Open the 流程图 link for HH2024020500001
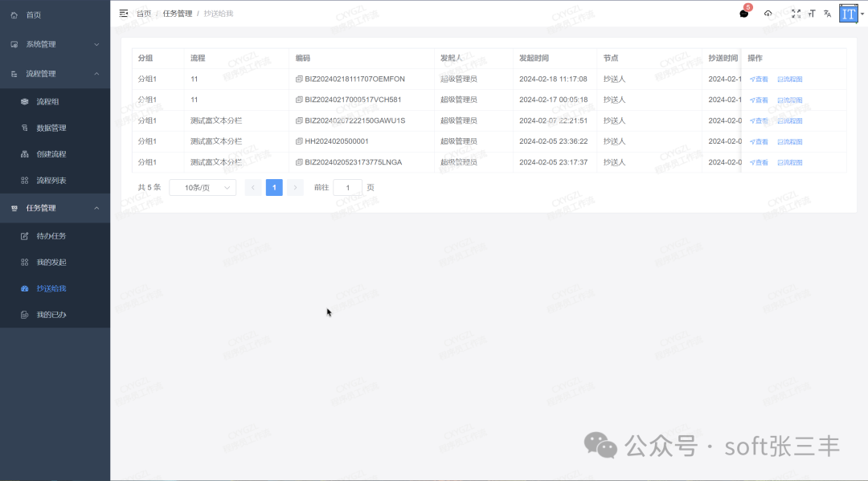This screenshot has height=481, width=868. [x=789, y=141]
